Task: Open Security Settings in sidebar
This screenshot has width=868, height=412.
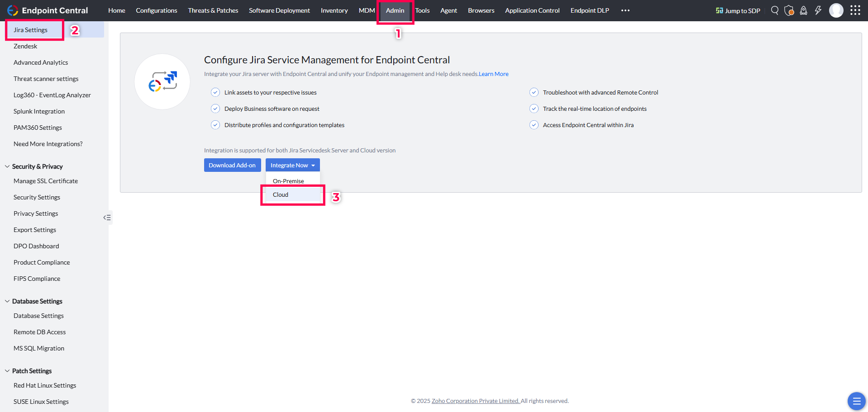Action: click(x=37, y=197)
